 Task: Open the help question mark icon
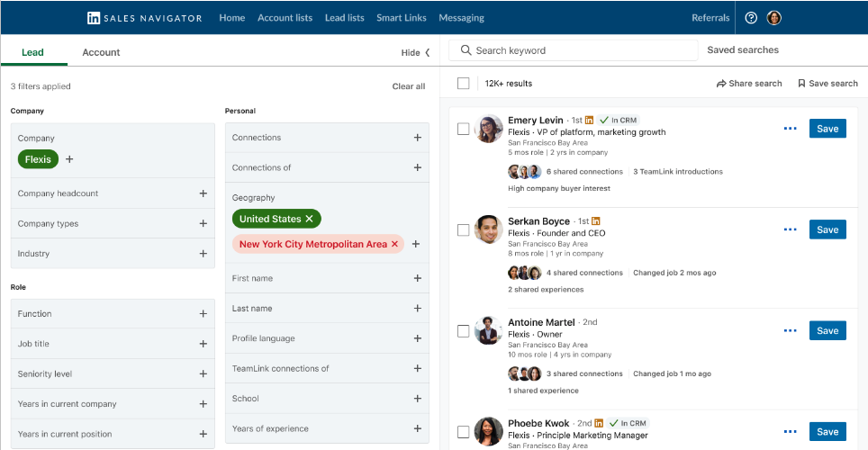pos(751,18)
